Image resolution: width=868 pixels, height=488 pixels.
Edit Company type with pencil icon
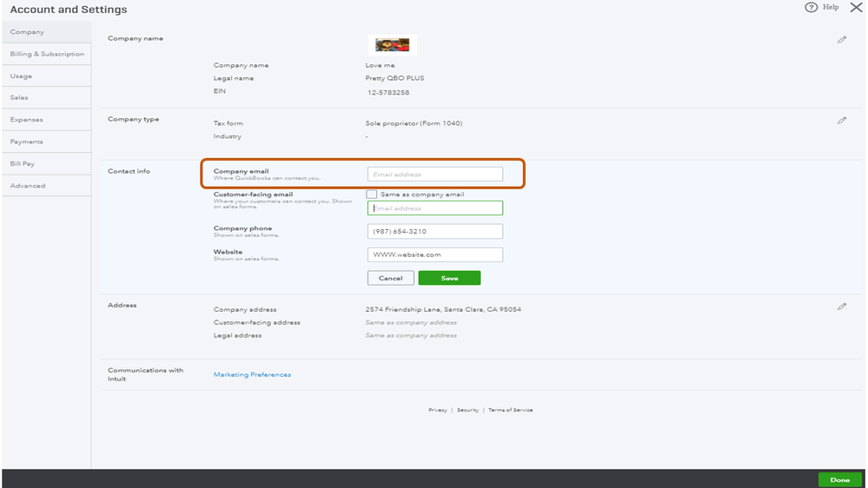[x=841, y=121]
